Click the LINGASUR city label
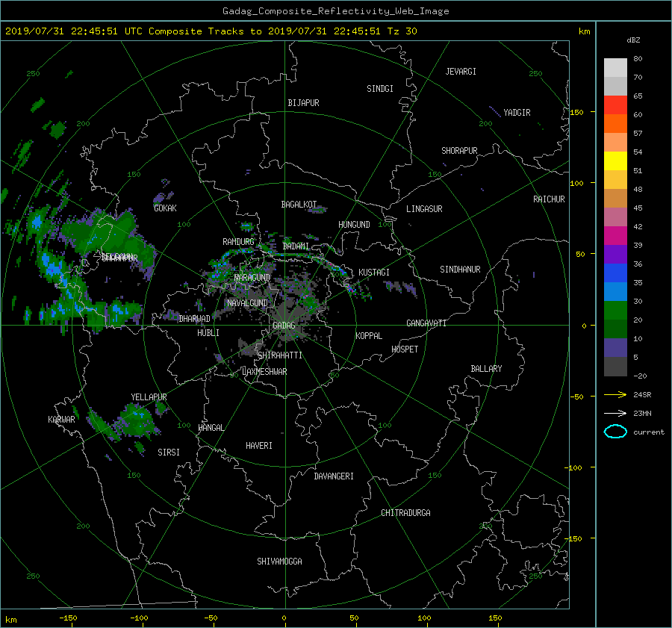 (424, 209)
